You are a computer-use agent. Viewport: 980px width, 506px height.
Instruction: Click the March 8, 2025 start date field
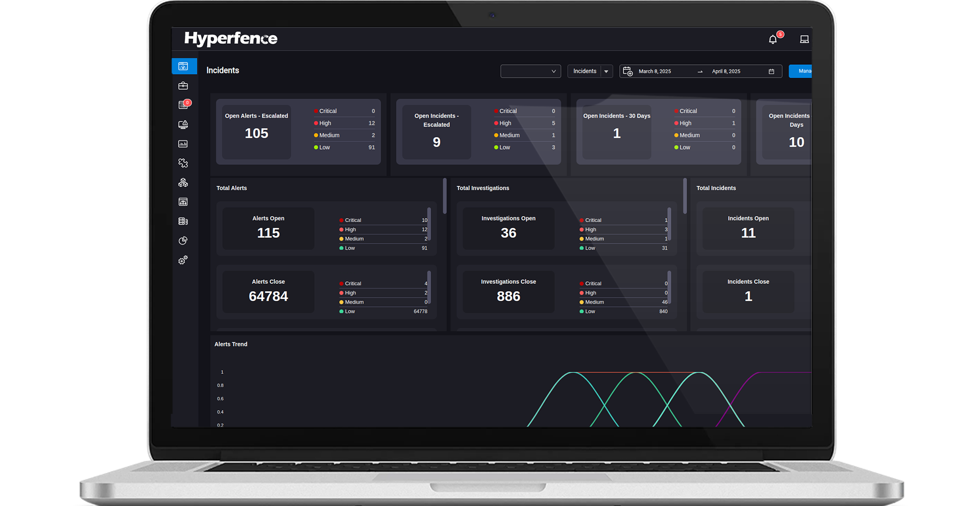pos(655,71)
